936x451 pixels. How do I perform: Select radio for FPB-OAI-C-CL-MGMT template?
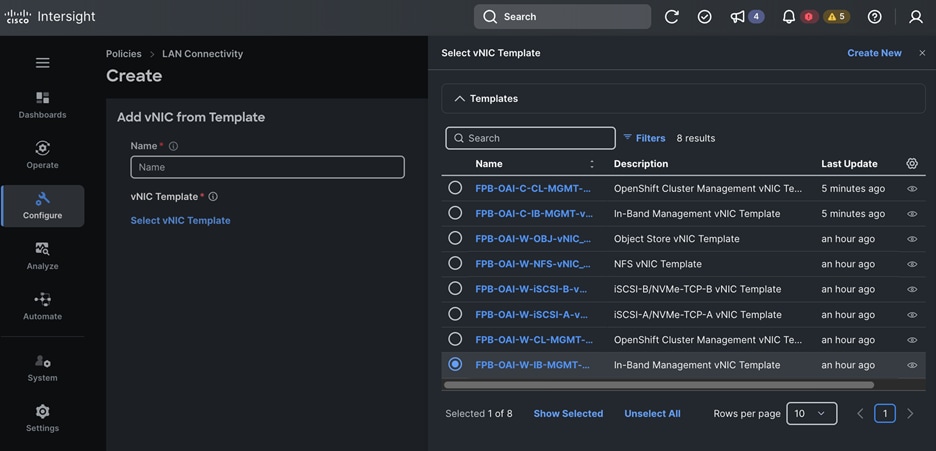click(x=455, y=188)
